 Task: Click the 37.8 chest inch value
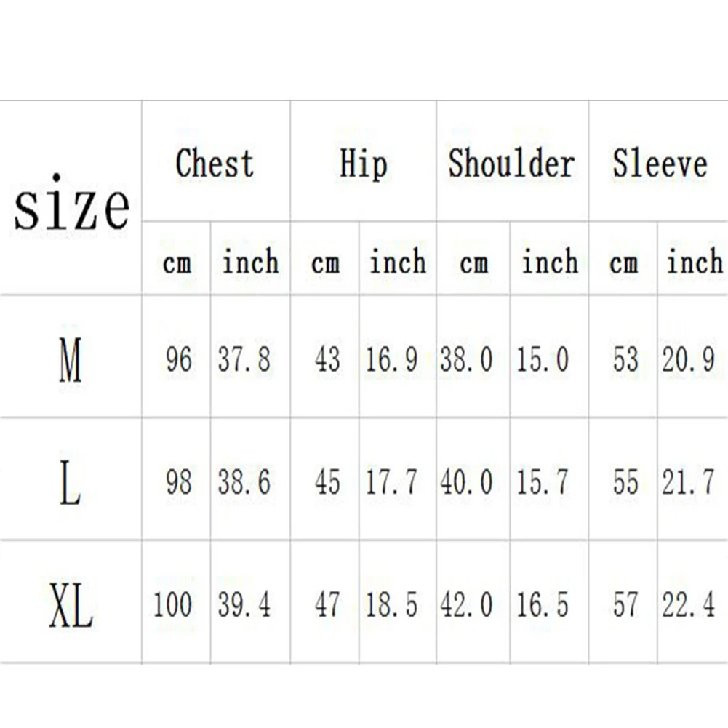(244, 360)
